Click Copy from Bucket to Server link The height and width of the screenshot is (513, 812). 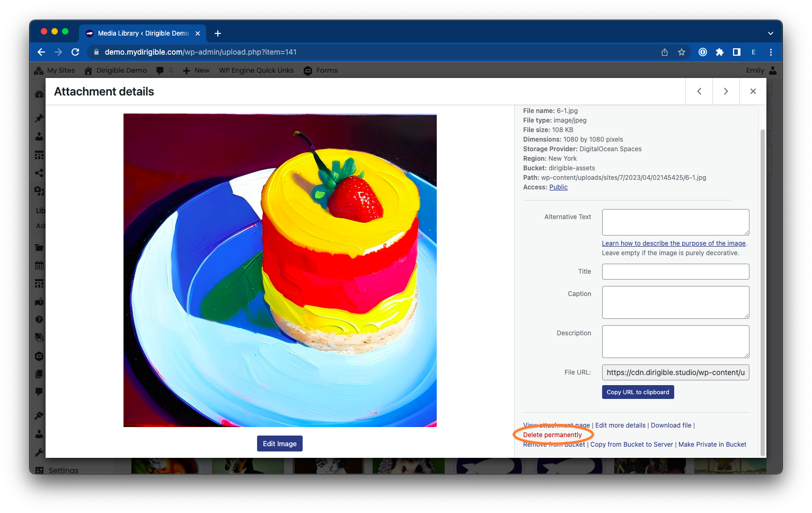coord(632,445)
